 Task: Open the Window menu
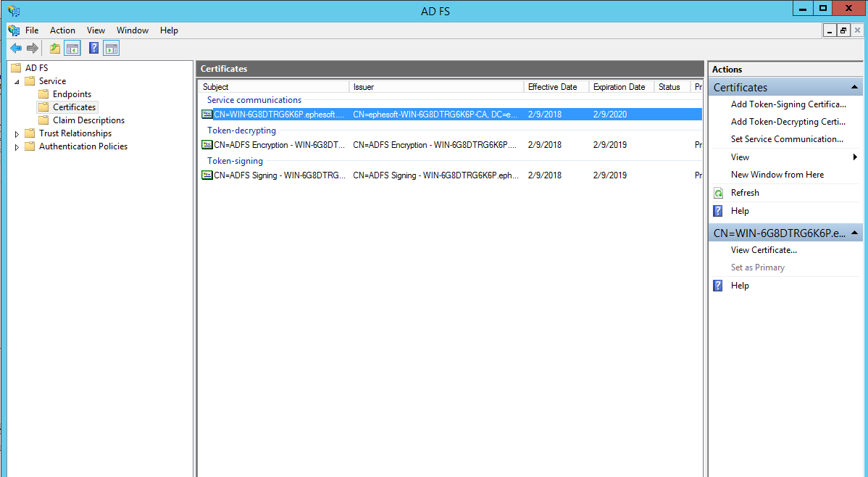click(133, 30)
